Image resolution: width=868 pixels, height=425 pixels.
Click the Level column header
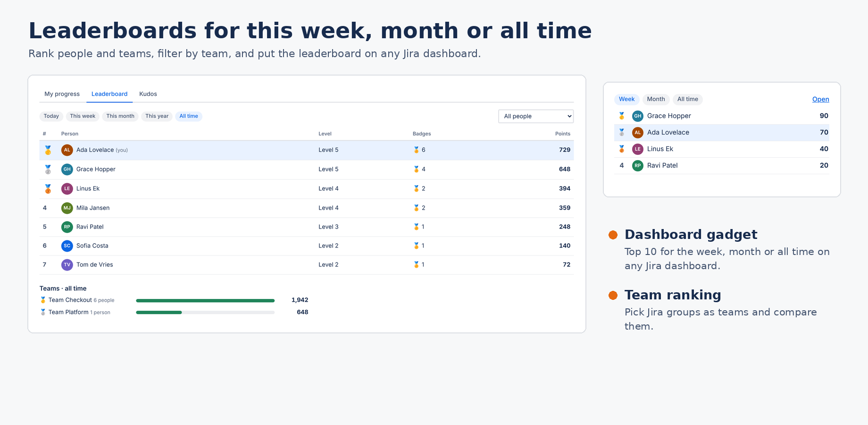pyautogui.click(x=325, y=134)
